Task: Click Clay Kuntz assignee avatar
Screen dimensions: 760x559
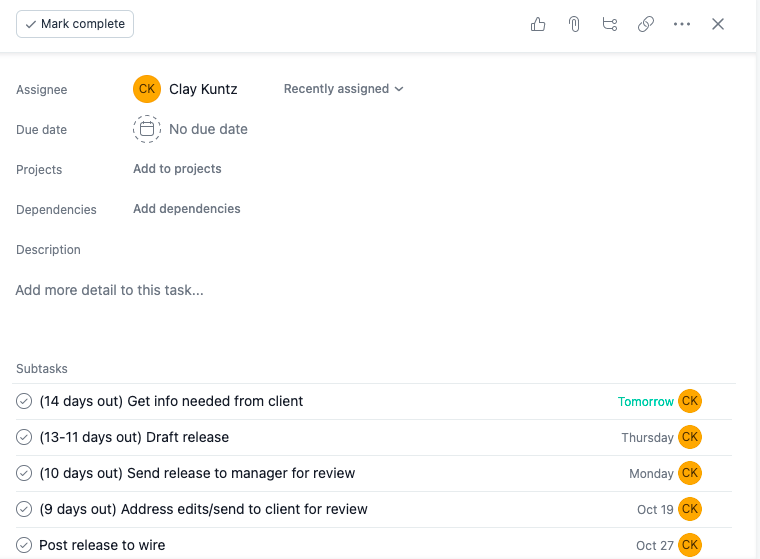Action: point(147,89)
